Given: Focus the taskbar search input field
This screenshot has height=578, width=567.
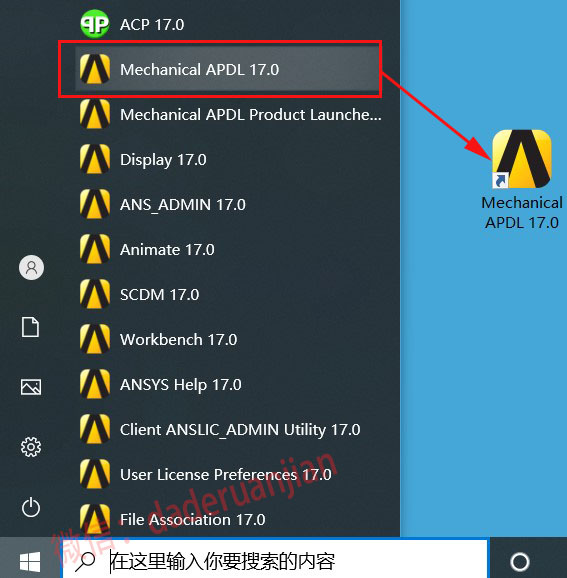Looking at the screenshot, I should coord(275,561).
